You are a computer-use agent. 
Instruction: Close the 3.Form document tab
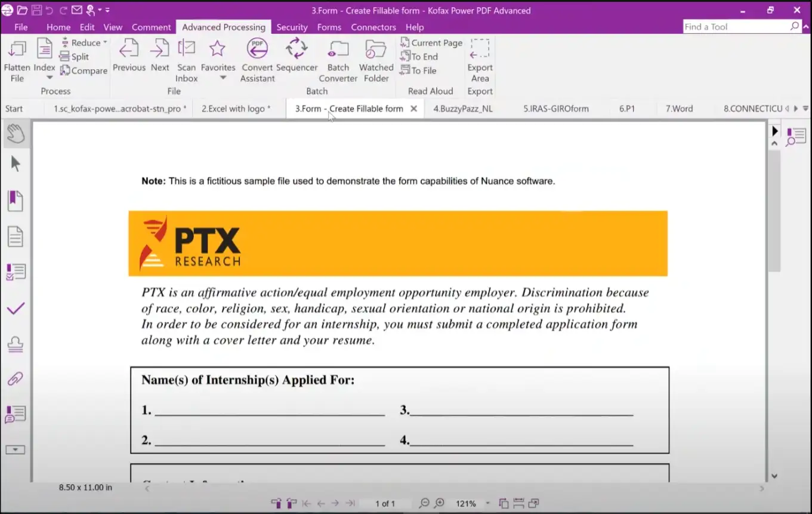tap(413, 109)
